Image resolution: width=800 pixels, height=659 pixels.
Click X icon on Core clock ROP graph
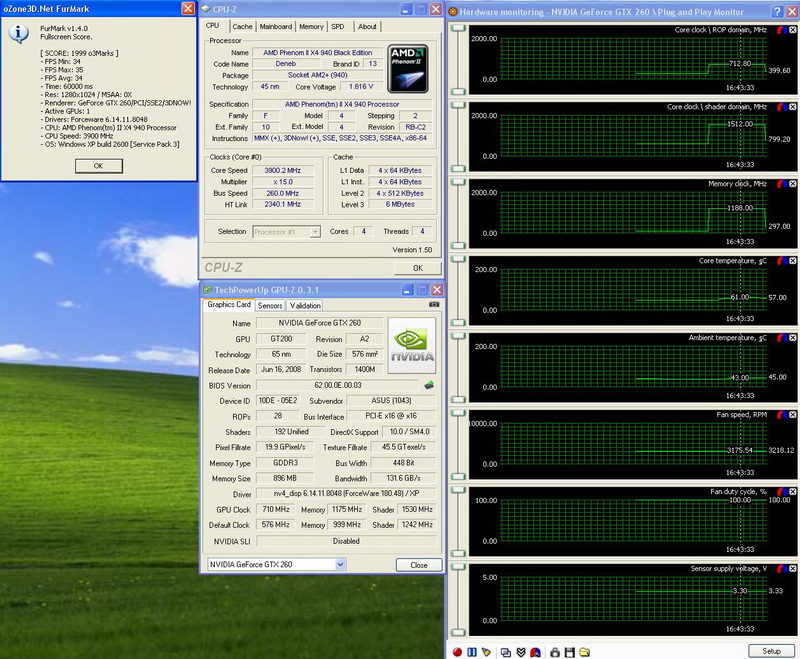(x=792, y=30)
